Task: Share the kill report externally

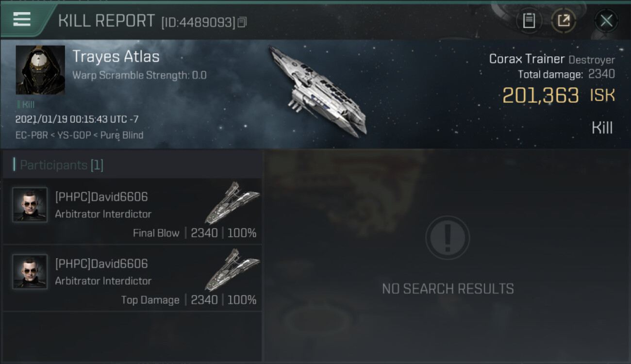Action: point(564,21)
